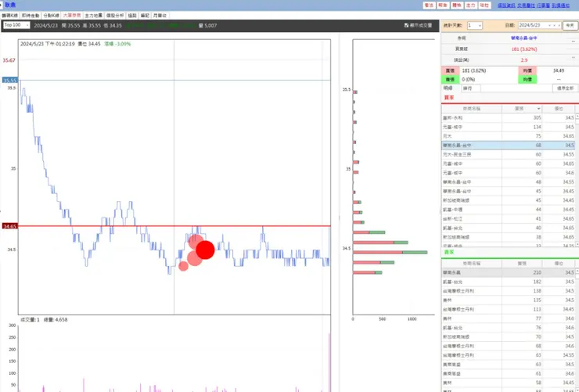This screenshot has height=392, width=579.
Task: Open the Top 100 dropdown
Action: [x=16, y=25]
